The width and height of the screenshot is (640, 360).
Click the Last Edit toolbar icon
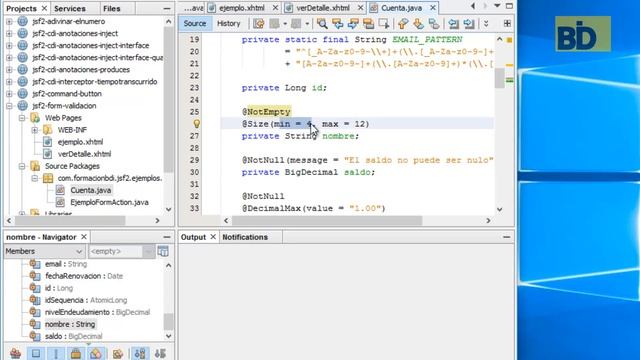click(x=259, y=24)
